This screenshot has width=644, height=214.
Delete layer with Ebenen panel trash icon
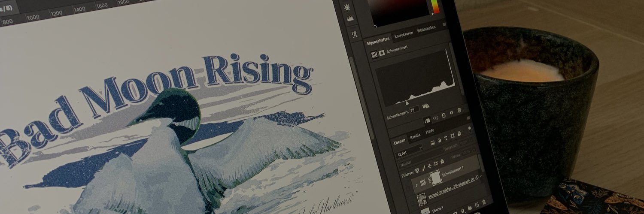coord(483,202)
